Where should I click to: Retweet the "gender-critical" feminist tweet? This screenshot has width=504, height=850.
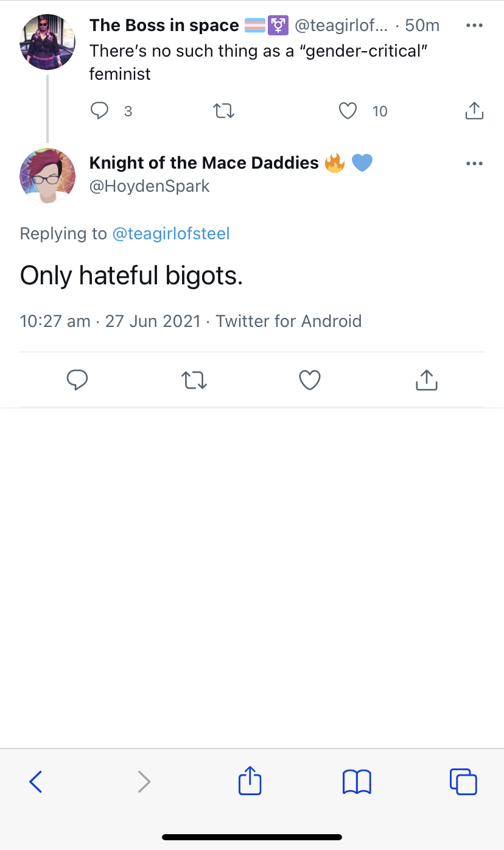pyautogui.click(x=223, y=111)
